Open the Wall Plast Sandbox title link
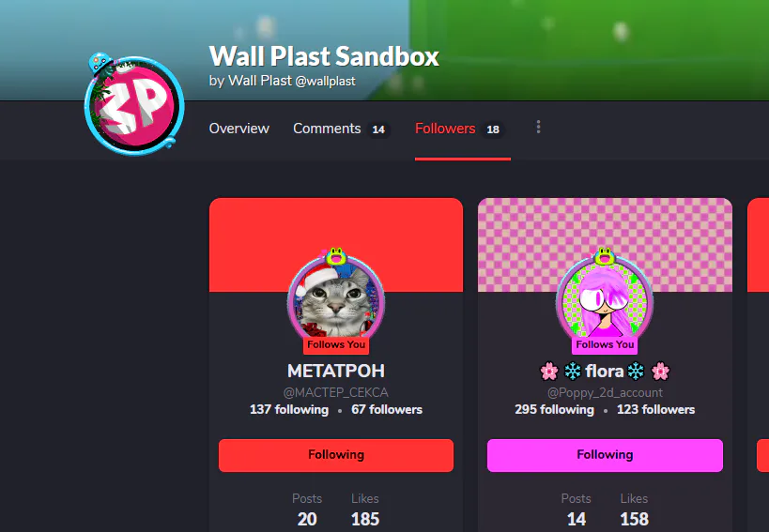Screen dimensions: 769x532 [324, 56]
